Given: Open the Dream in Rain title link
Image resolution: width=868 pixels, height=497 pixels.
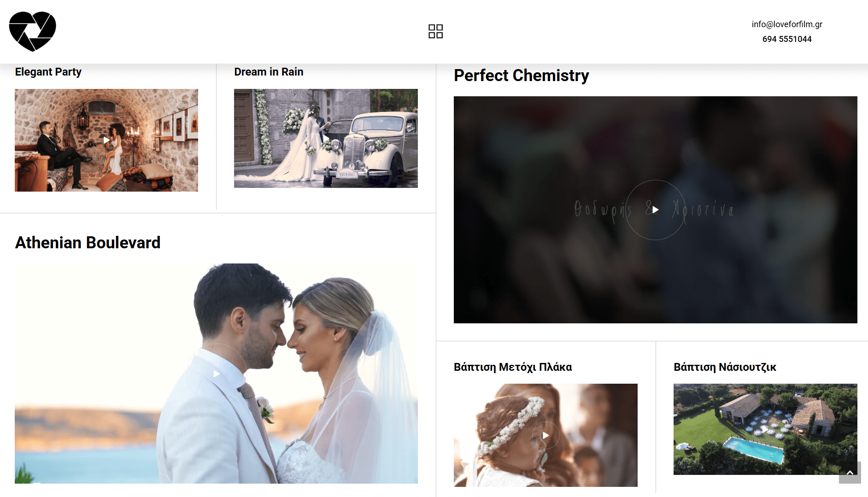Looking at the screenshot, I should [x=269, y=72].
